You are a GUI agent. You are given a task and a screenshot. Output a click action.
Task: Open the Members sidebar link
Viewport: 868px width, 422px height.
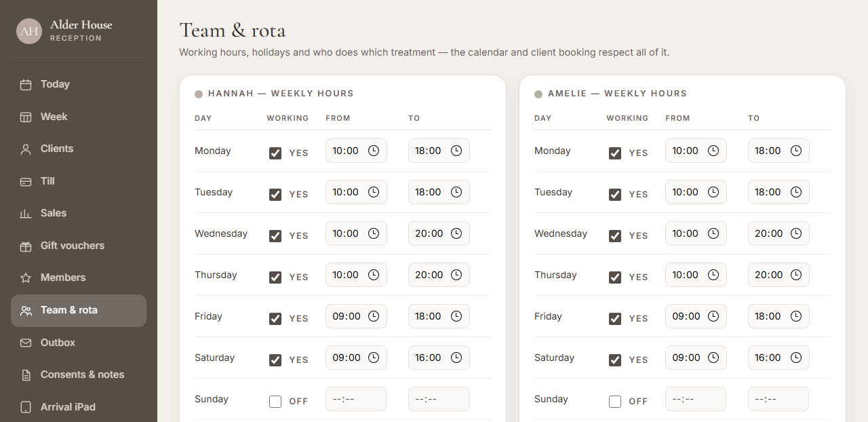79,278
